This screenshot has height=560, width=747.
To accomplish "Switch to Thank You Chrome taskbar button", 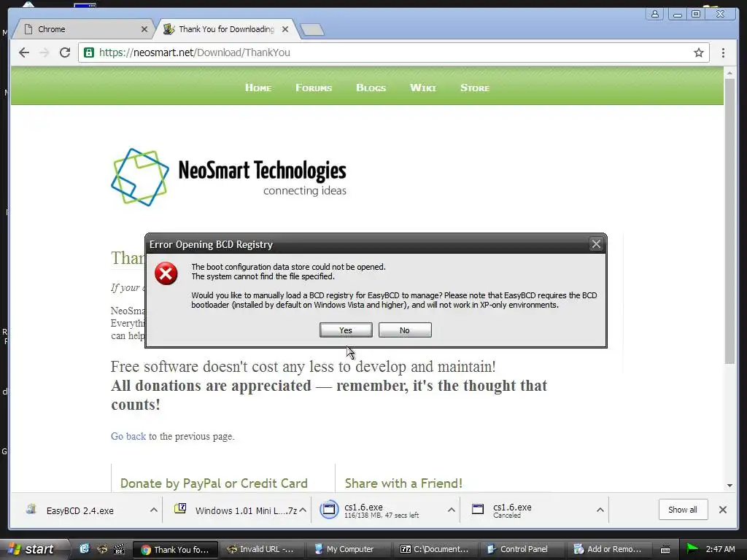I will (x=175, y=550).
